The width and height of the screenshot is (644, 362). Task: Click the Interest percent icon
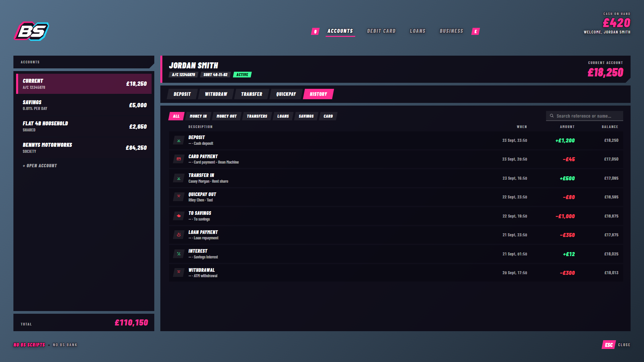point(179,254)
